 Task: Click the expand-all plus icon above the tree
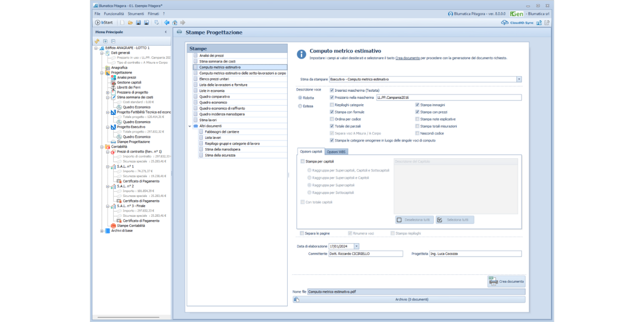point(105,41)
